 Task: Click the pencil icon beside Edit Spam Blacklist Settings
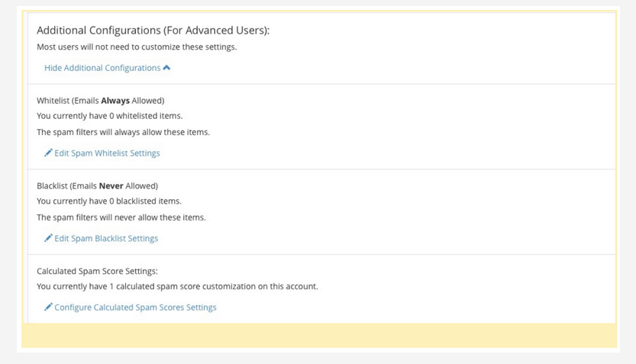pyautogui.click(x=48, y=238)
